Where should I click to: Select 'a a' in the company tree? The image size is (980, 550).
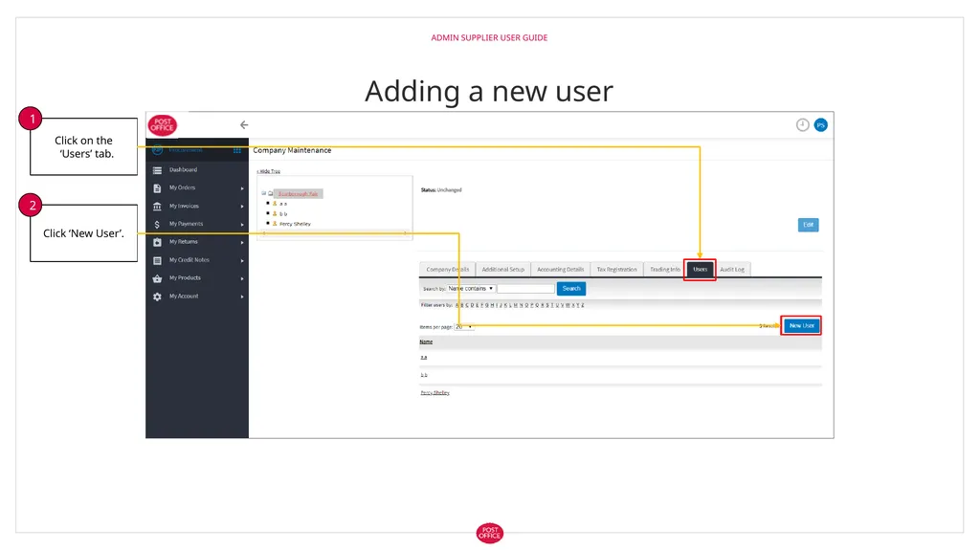283,204
